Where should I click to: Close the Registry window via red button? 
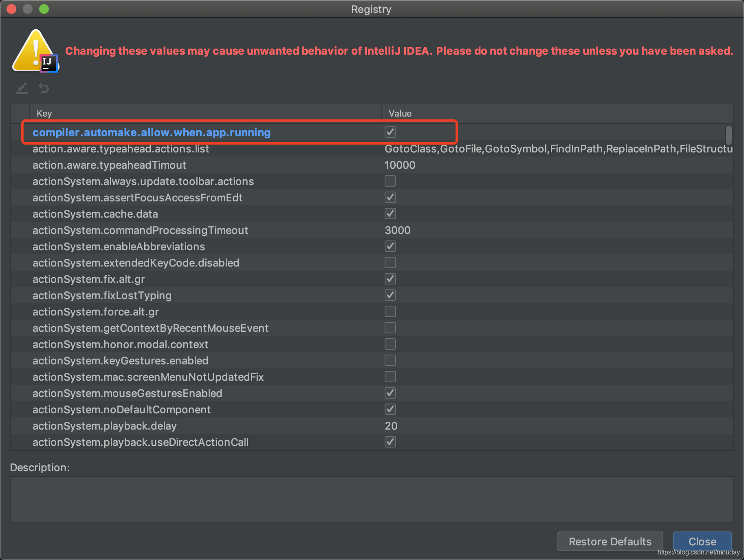click(x=11, y=9)
